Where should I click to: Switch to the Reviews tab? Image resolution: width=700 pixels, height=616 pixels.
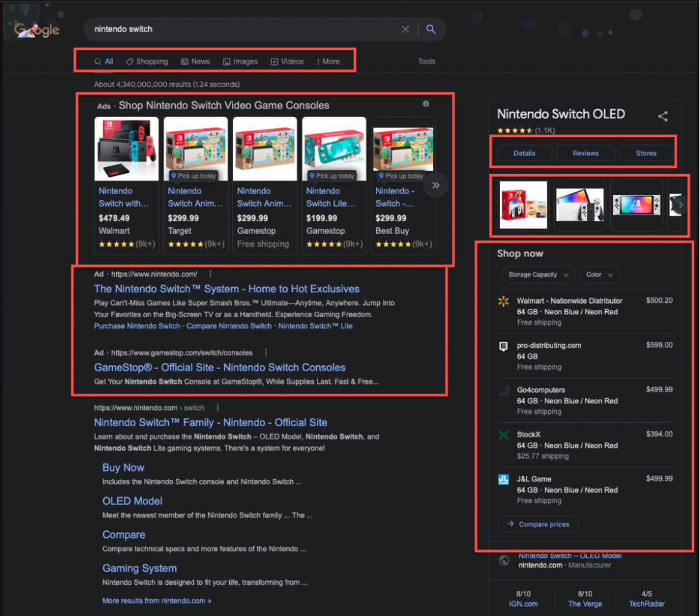click(585, 153)
